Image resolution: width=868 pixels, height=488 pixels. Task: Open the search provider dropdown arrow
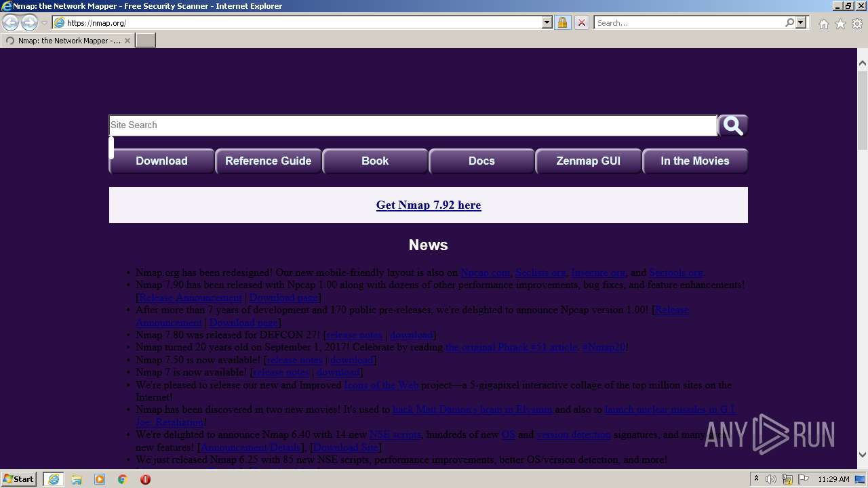[801, 22]
